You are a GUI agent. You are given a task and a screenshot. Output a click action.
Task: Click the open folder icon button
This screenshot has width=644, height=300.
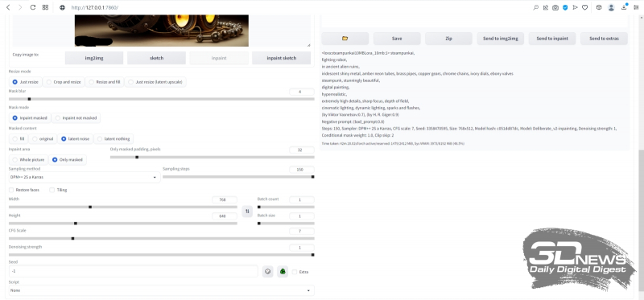click(x=345, y=38)
